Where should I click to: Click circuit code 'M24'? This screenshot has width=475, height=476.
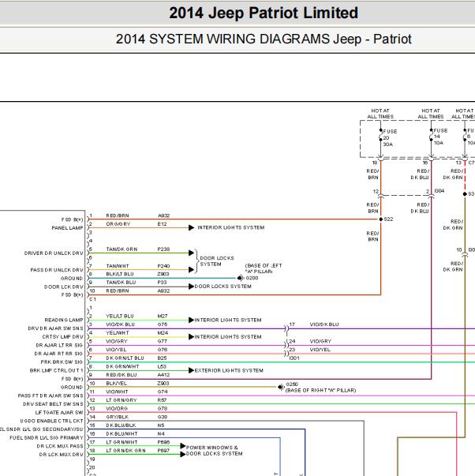click(x=163, y=333)
